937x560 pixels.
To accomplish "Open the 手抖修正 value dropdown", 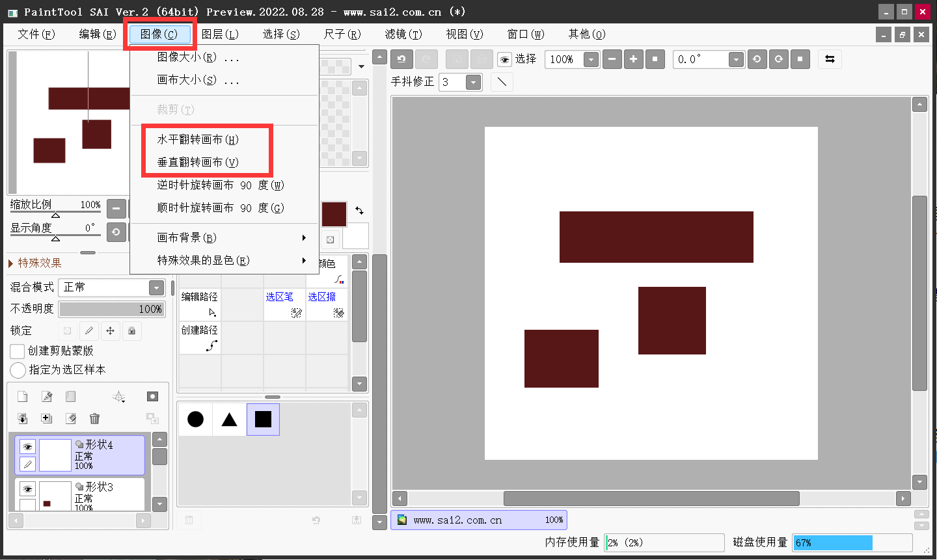I will click(x=474, y=83).
